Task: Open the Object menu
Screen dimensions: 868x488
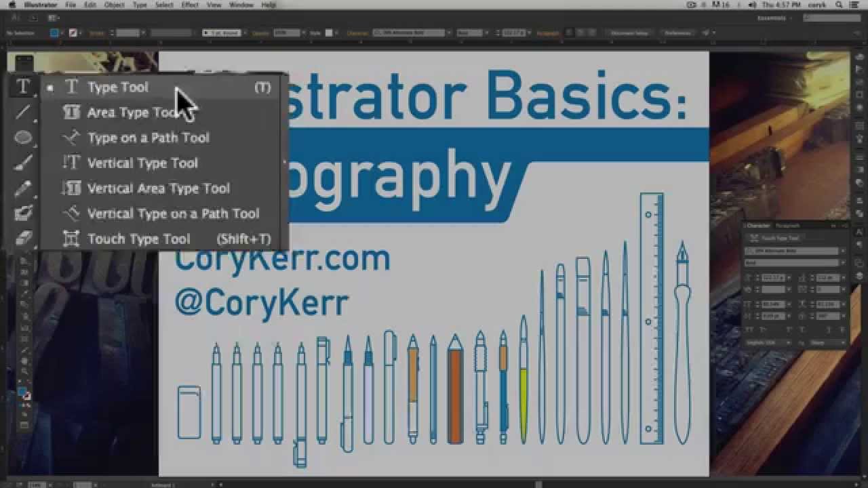Action: [114, 5]
